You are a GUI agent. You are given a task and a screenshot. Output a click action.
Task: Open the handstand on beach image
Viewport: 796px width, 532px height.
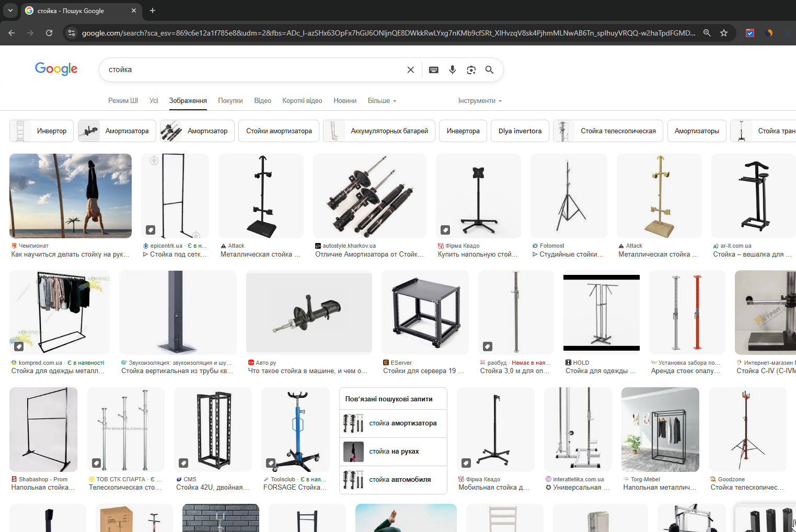point(71,196)
